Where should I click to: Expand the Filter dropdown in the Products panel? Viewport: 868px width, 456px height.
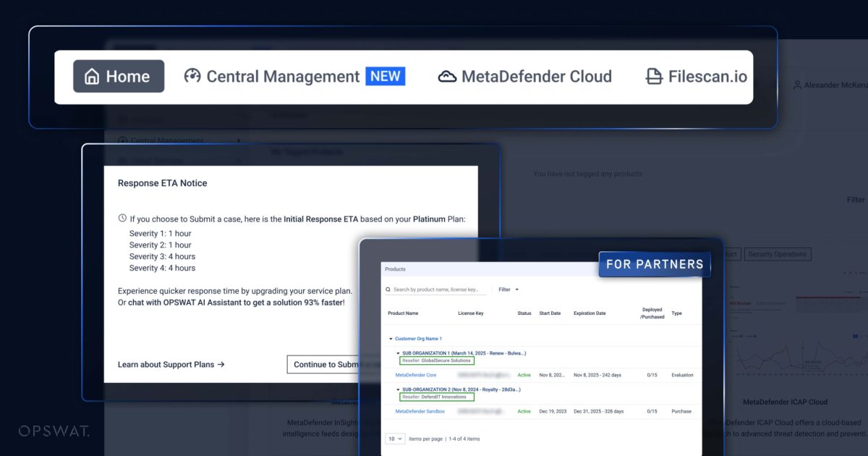509,289
